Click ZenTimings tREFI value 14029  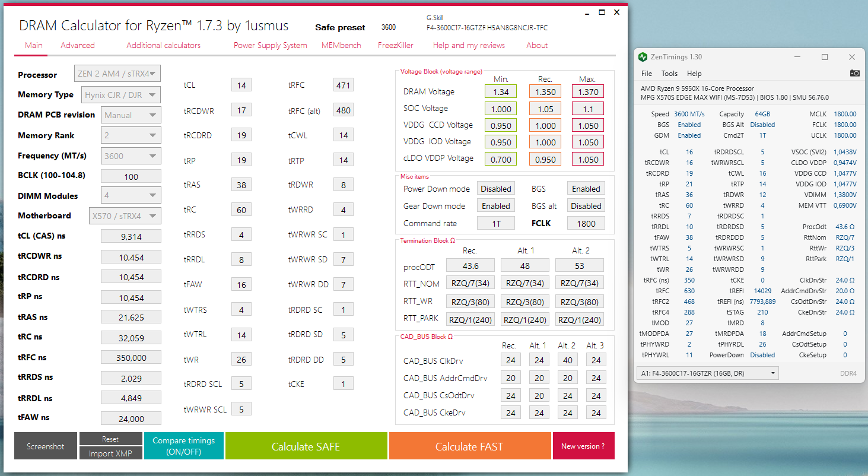pyautogui.click(x=762, y=291)
